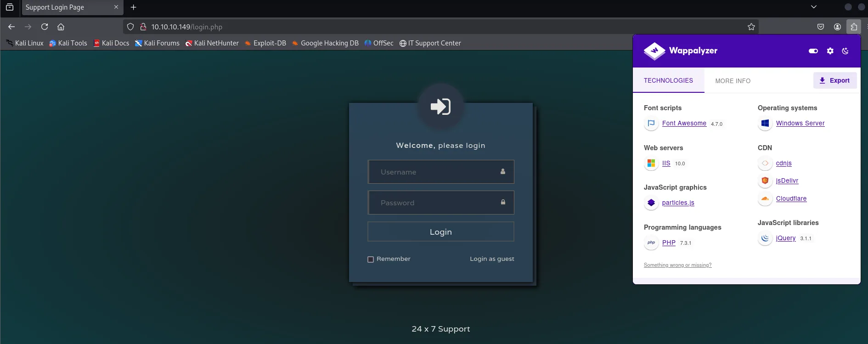Focus the Username input field

pos(441,172)
